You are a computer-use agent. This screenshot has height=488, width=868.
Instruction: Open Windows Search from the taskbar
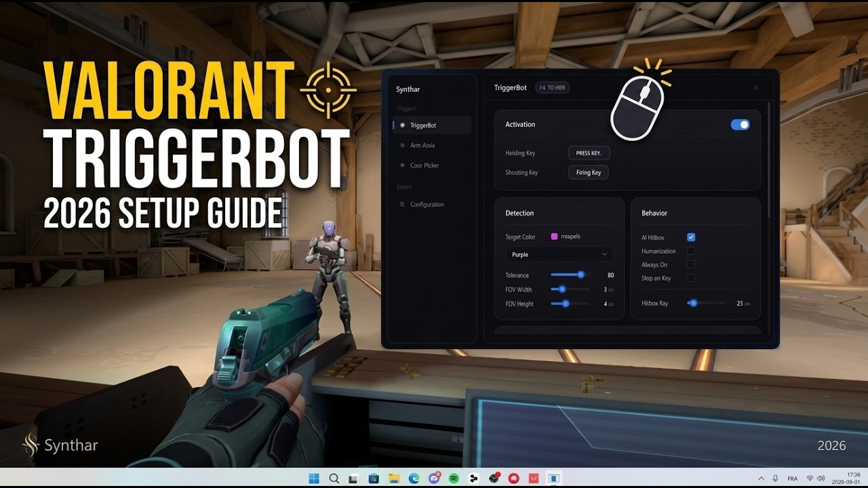[x=334, y=478]
